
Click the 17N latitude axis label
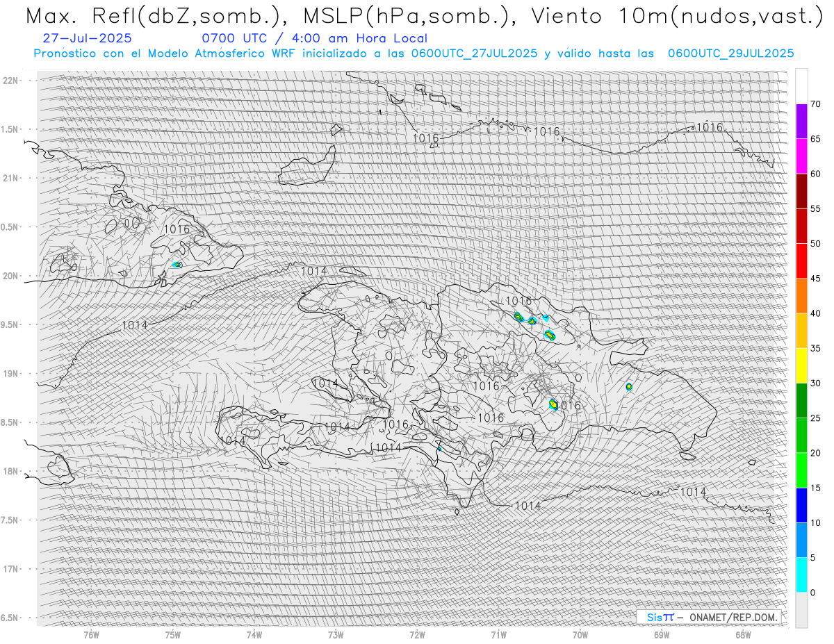[x=10, y=569]
